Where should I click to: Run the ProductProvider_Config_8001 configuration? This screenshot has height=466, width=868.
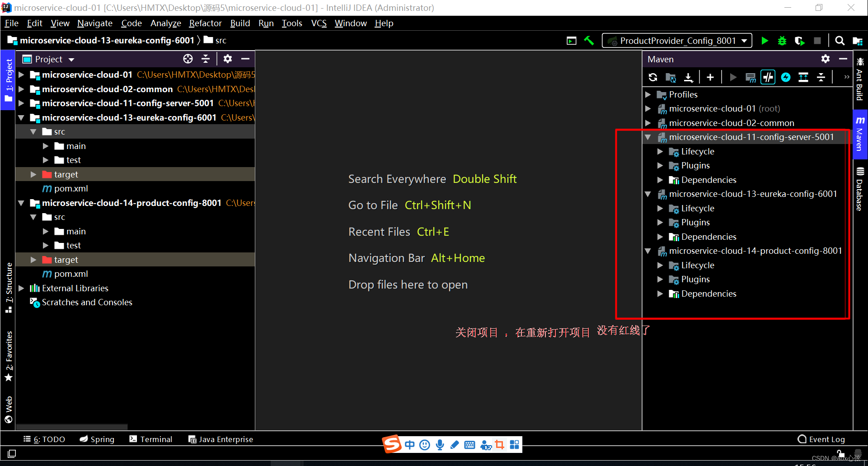765,41
